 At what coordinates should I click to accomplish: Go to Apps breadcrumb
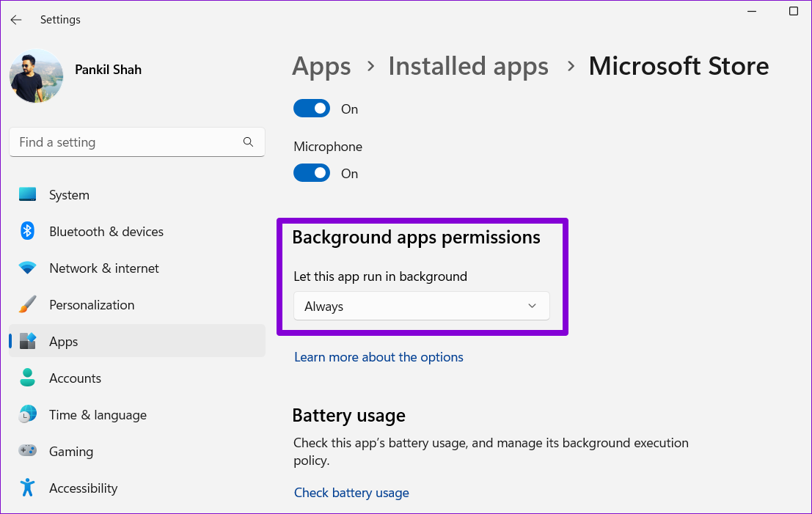(321, 67)
